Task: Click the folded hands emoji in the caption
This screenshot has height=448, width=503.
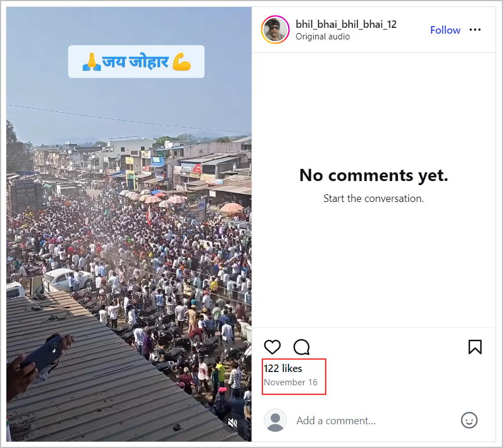Action: pos(91,62)
